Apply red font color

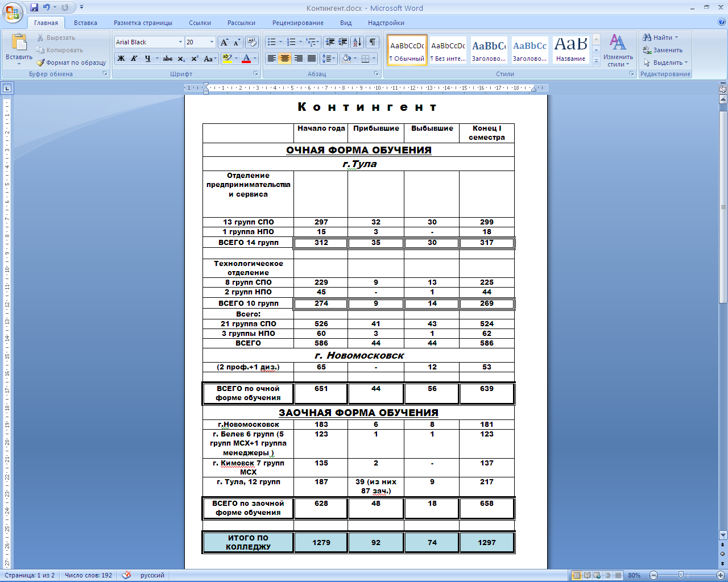246,58
